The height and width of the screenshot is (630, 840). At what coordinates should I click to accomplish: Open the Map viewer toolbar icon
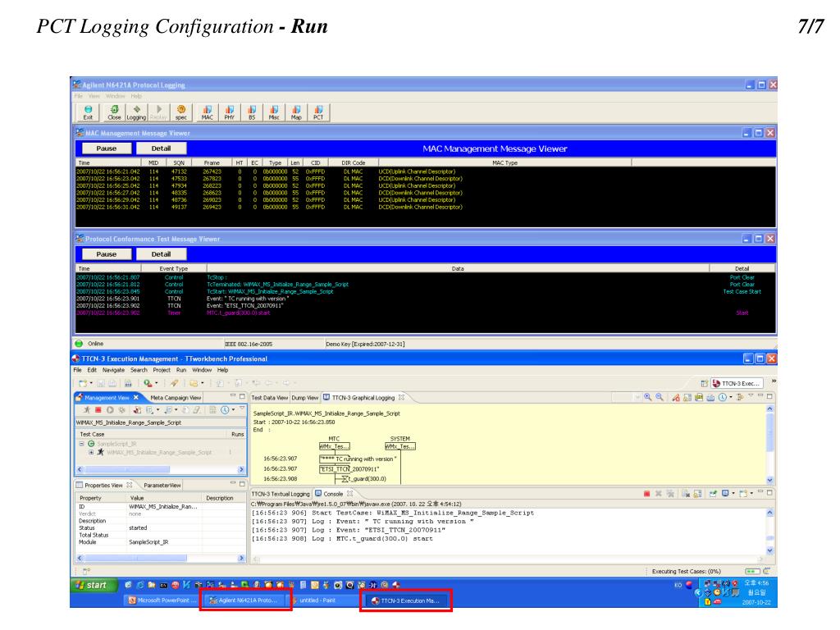(x=296, y=112)
